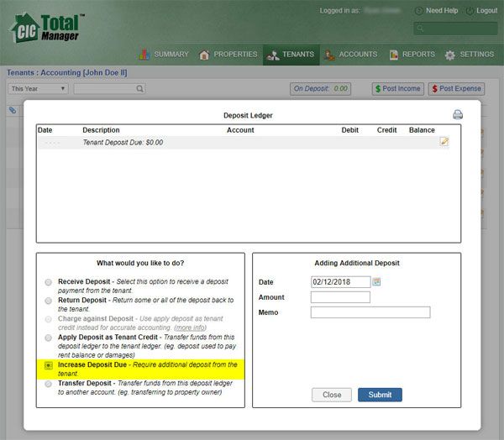This screenshot has width=504, height=440.
Task: Click the Tenant Deposit Due $0.00 row
Action: tap(244, 143)
